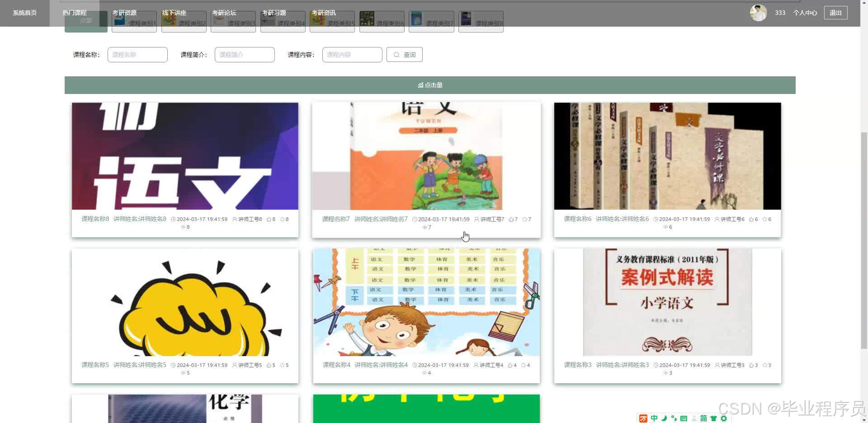Click the 点击量 sort bar

(430, 85)
